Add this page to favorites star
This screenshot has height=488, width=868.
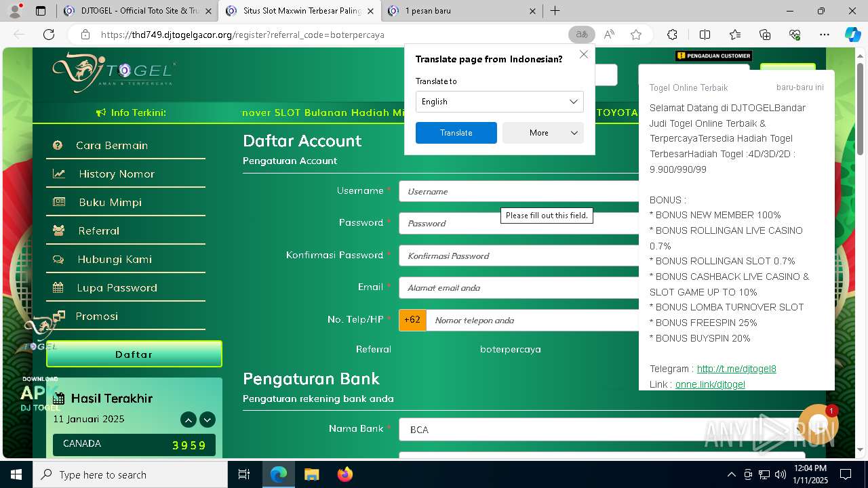pyautogui.click(x=635, y=35)
